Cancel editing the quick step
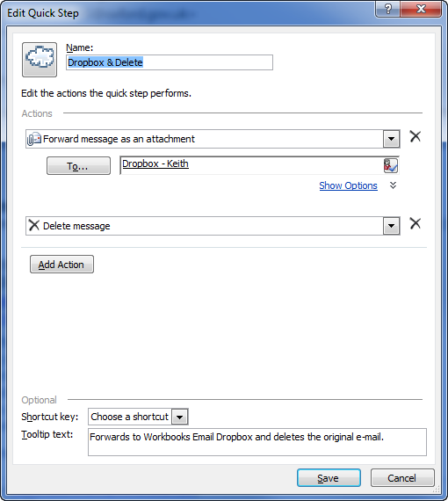The width and height of the screenshot is (448, 501). click(402, 478)
